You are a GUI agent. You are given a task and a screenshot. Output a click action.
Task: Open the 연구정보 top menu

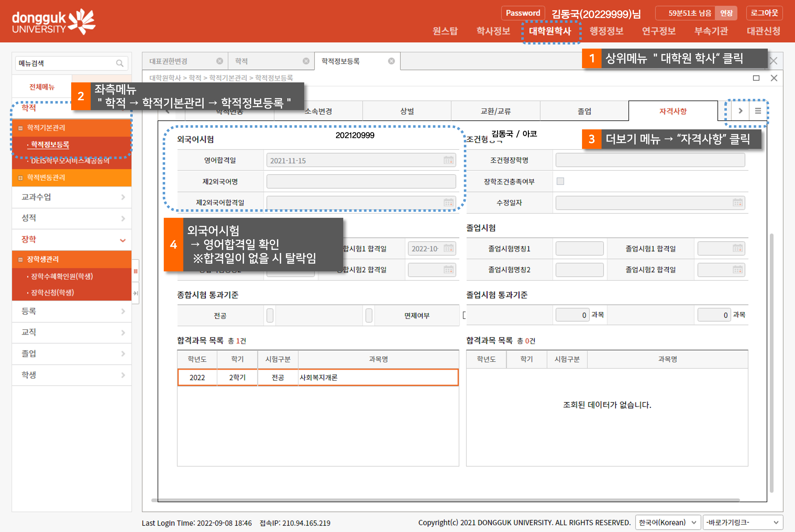(x=658, y=31)
